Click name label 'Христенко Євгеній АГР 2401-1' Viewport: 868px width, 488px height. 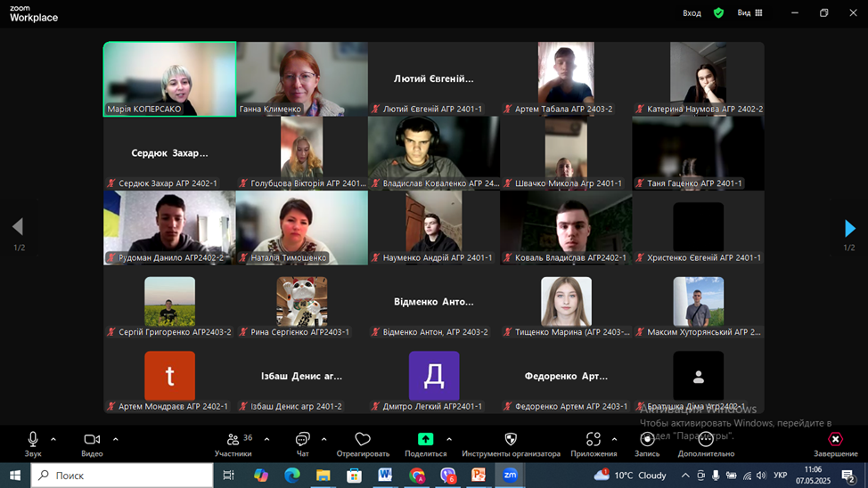pos(704,258)
